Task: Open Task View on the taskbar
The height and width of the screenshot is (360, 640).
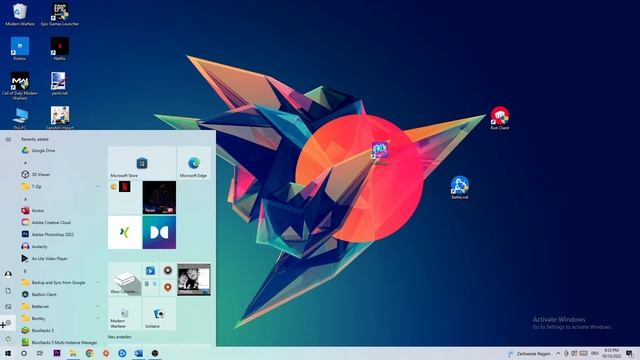Action: click(x=40, y=353)
